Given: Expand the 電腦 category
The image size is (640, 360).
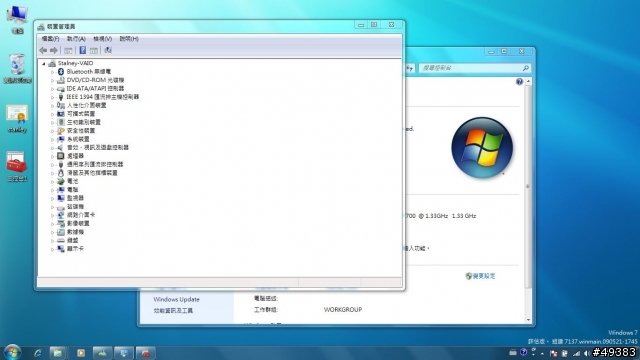Looking at the screenshot, I should [52, 190].
